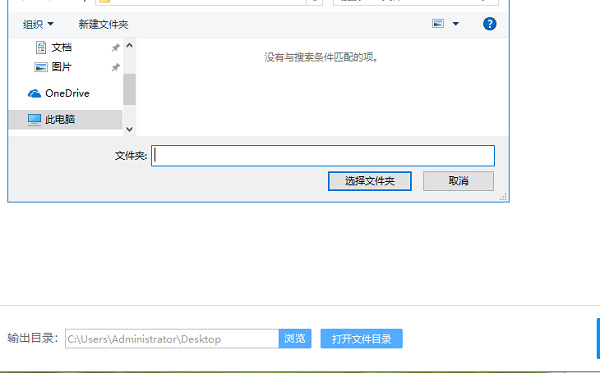Click the pin icon next to 图片
The image size is (600, 373).
click(115, 67)
